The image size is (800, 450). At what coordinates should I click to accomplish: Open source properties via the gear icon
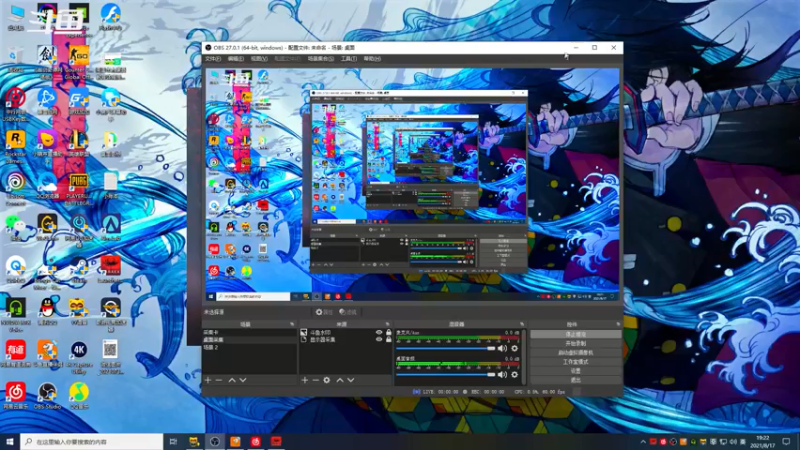tap(327, 380)
